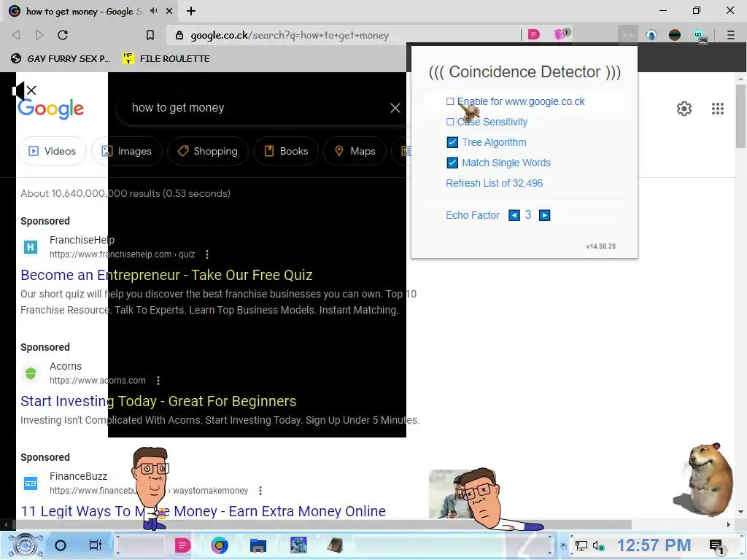747x560 pixels.
Task: Decrease Echo Factor with the left arrow
Action: (x=514, y=215)
